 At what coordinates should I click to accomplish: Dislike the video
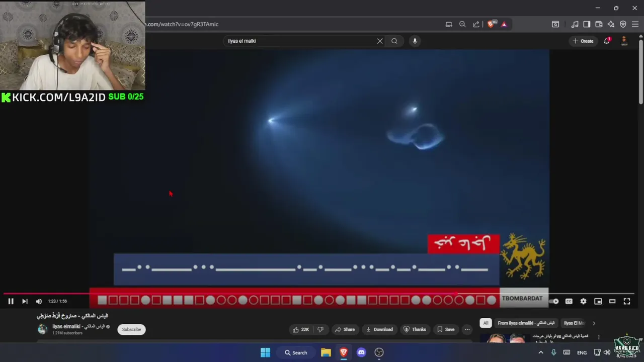(320, 329)
